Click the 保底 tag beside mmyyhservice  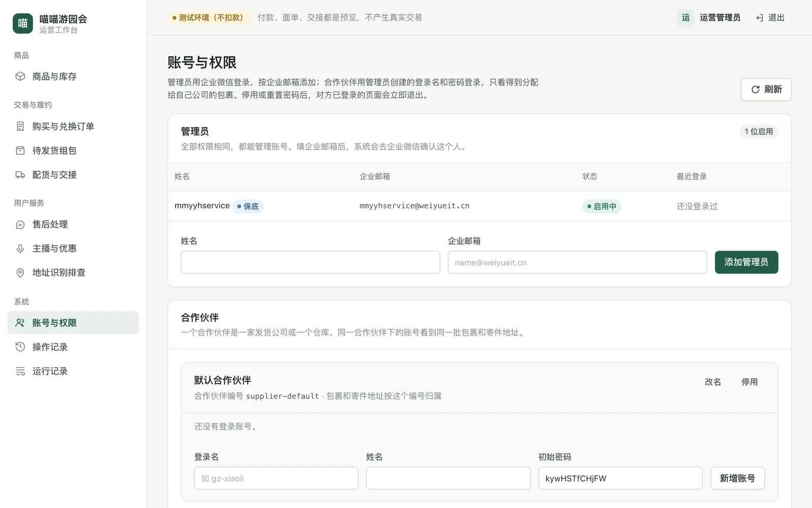tap(248, 206)
